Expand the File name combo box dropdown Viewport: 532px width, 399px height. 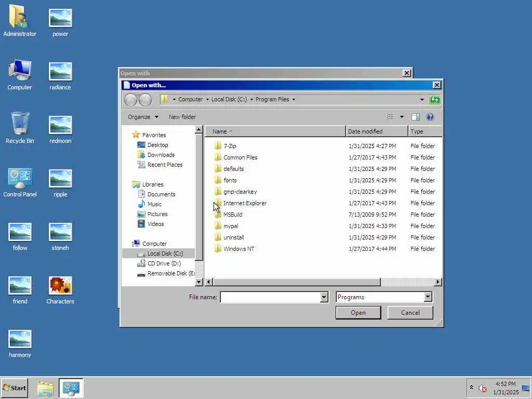(x=324, y=297)
